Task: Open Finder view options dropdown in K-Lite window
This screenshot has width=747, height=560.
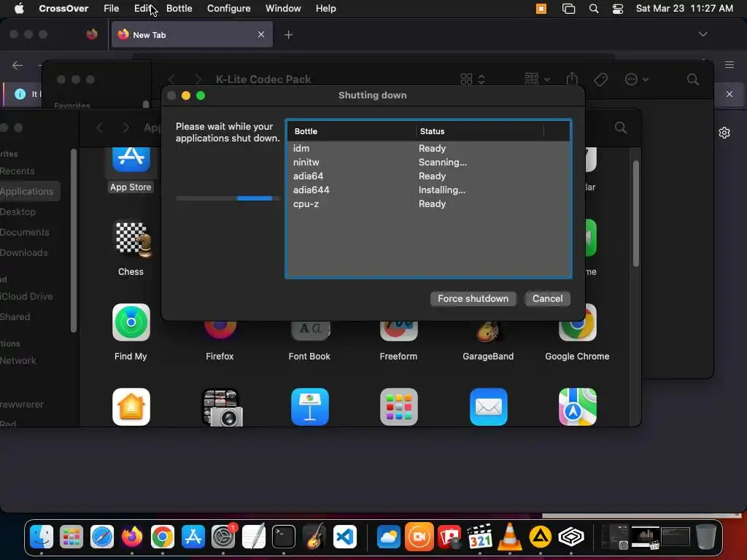Action: tap(473, 79)
